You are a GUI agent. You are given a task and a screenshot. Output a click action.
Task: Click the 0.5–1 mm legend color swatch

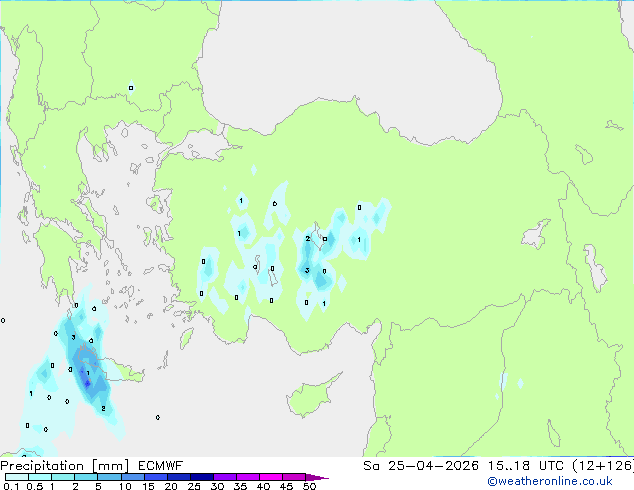click(x=40, y=477)
